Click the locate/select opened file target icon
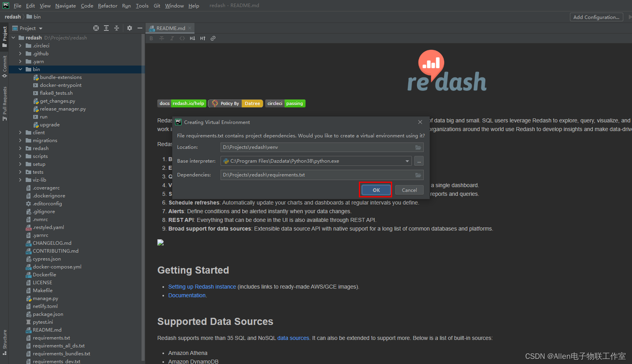 point(96,28)
